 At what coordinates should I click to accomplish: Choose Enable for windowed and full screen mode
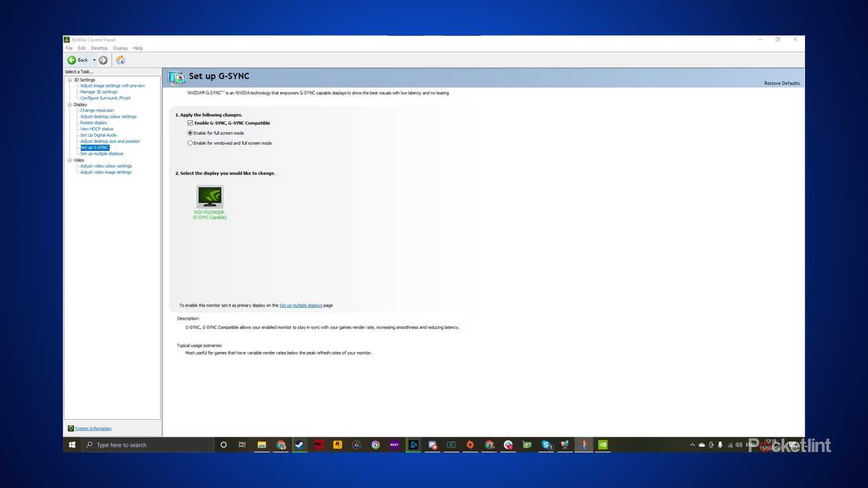coord(190,143)
